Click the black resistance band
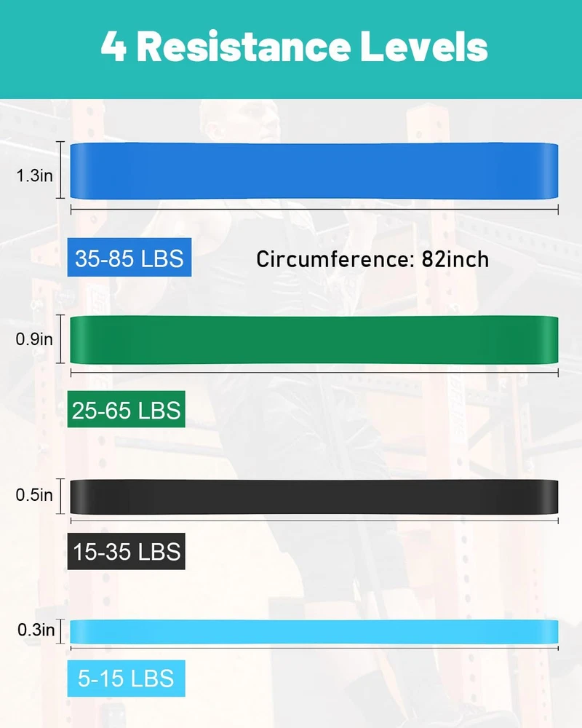582x728 pixels. coord(314,496)
